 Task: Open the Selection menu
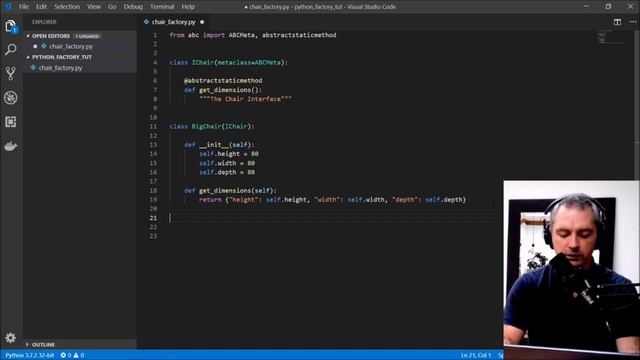coord(67,7)
